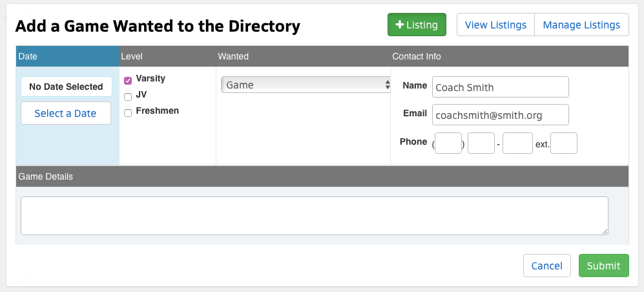Cancel the game listing form
Viewport: 644px width, 292px height.
point(546,266)
